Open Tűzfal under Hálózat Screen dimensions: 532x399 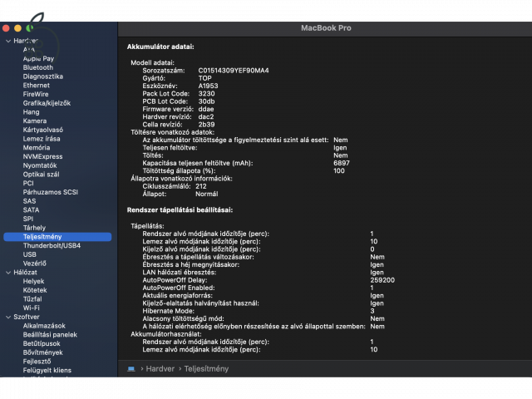click(x=32, y=299)
